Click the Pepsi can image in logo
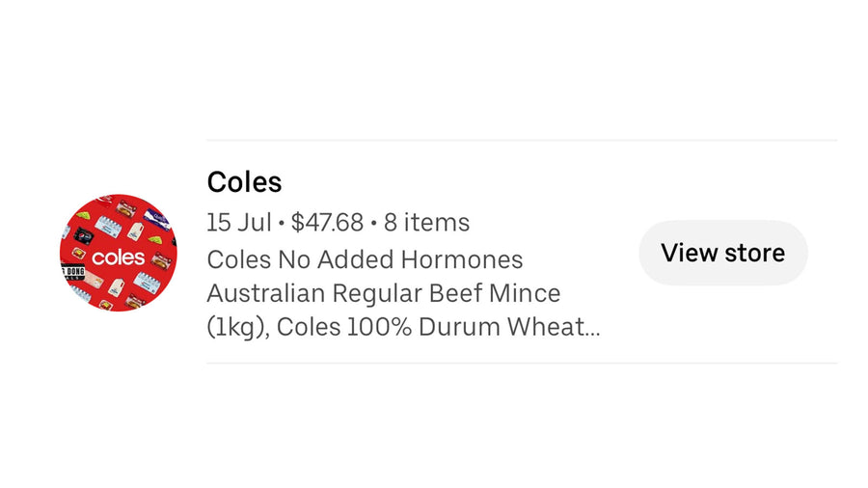The image size is (868, 488). [84, 234]
